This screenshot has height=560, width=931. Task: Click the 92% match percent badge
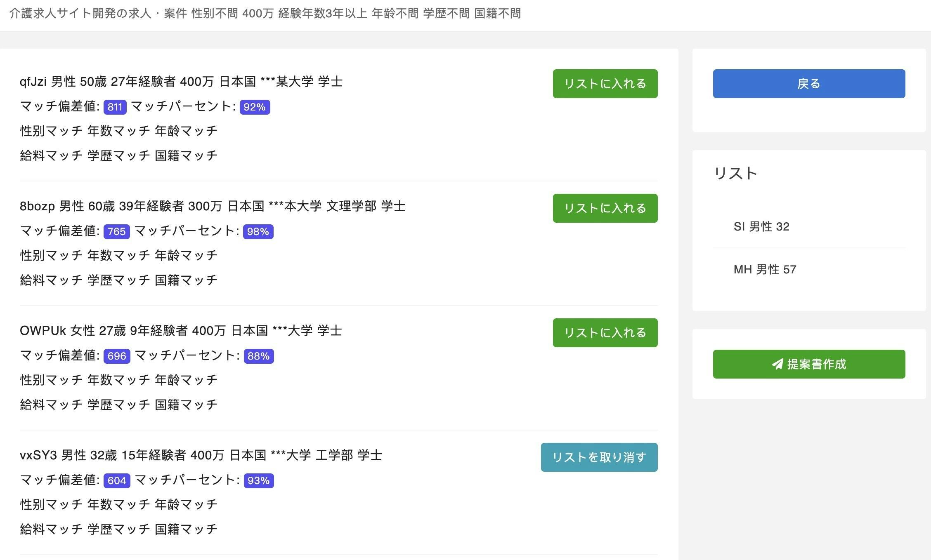[255, 107]
